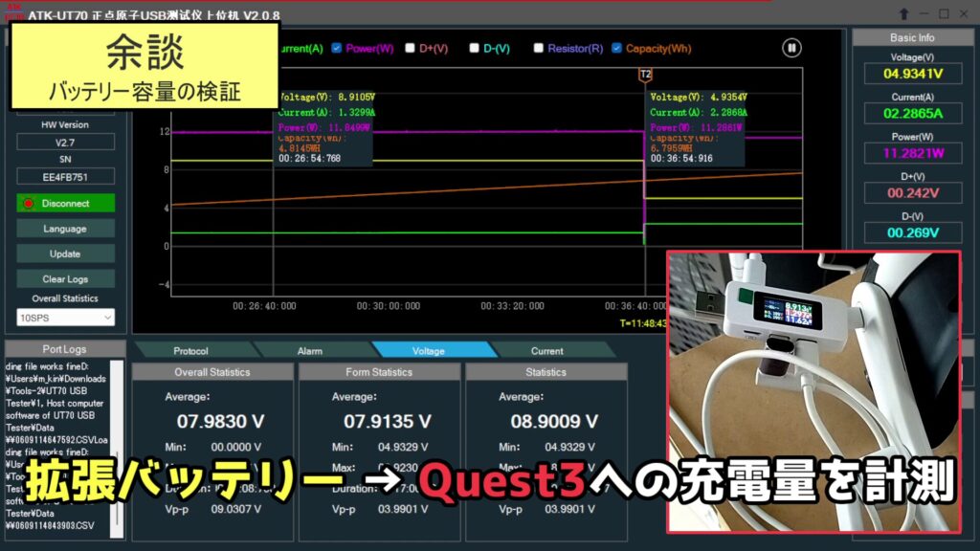Click the SN field showing EE4FB751
980x551 pixels.
65,177
